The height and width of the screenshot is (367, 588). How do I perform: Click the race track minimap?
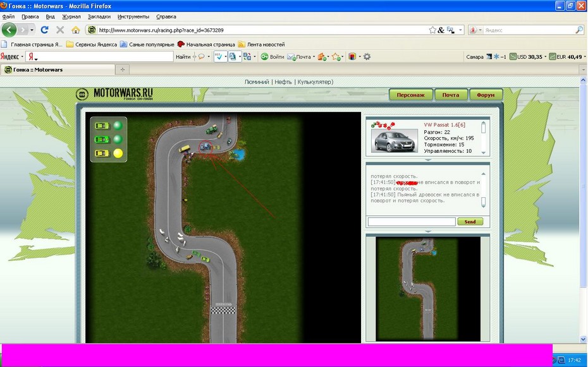428,289
